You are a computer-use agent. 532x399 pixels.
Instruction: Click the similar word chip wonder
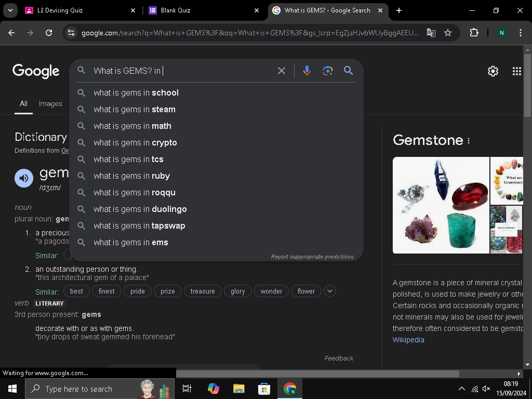(271, 291)
